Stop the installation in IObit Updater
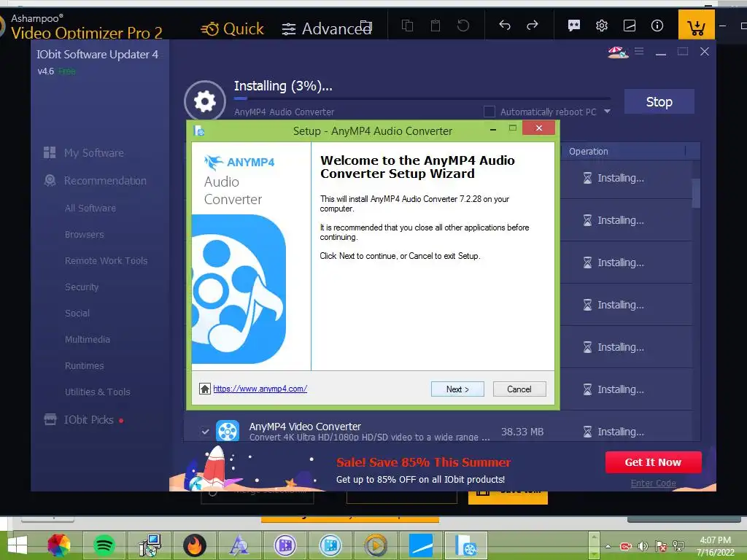747x560 pixels. coord(659,101)
